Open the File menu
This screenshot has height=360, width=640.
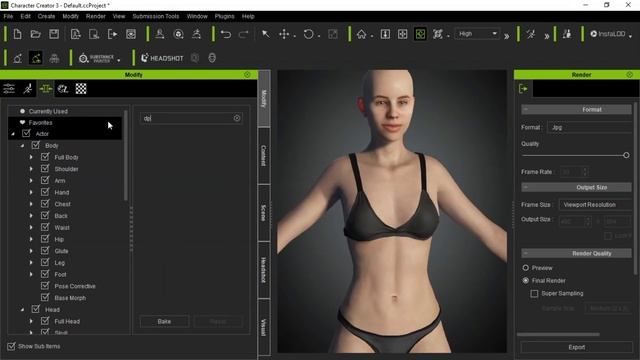[x=8, y=16]
